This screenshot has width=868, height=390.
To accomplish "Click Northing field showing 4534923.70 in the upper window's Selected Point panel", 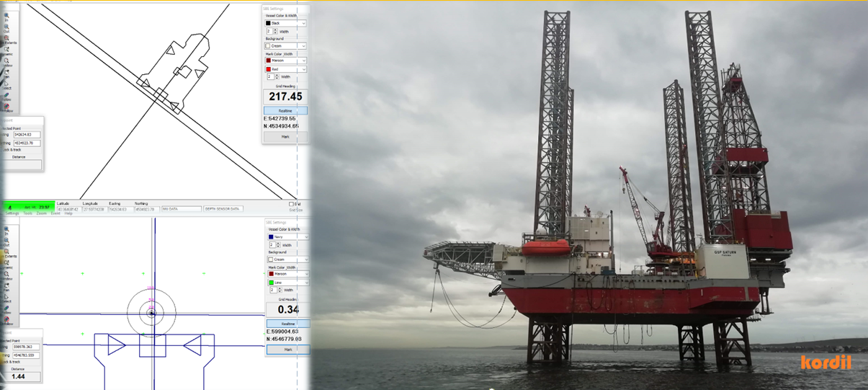I will point(27,143).
